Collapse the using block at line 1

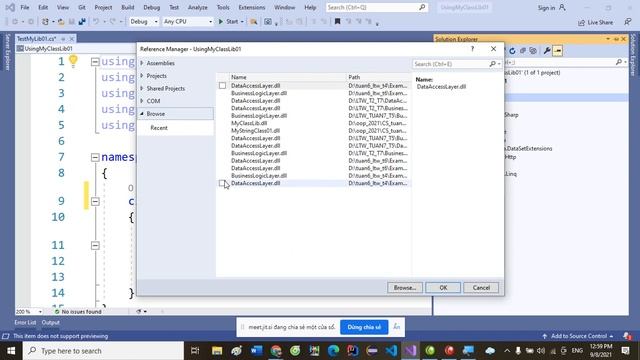95,62
